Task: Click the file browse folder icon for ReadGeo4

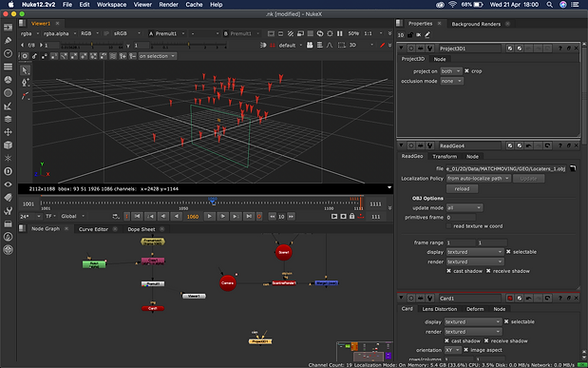Action: (x=573, y=168)
